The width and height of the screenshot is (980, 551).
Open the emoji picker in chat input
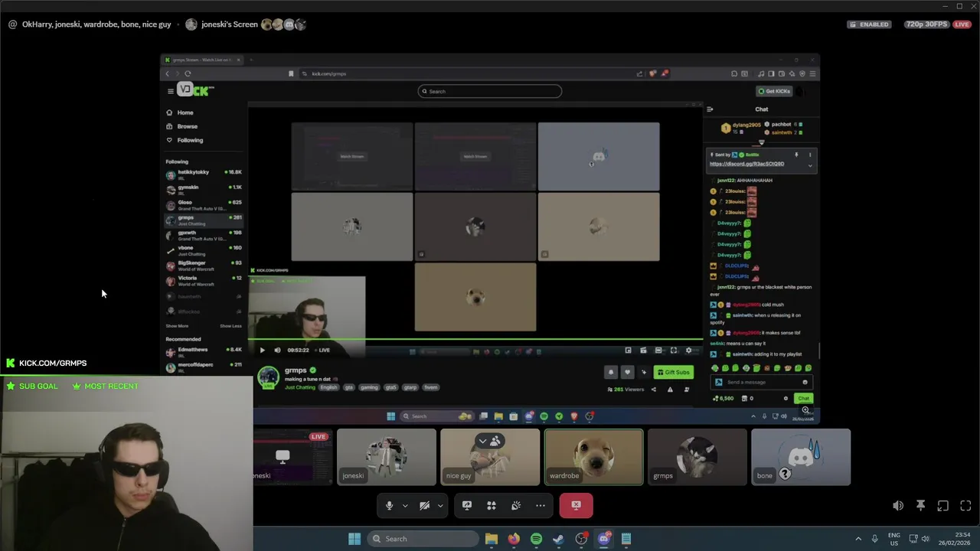point(805,382)
